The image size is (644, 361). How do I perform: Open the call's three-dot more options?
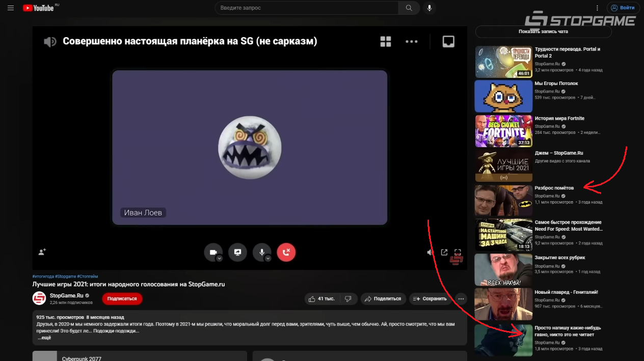coord(412,42)
